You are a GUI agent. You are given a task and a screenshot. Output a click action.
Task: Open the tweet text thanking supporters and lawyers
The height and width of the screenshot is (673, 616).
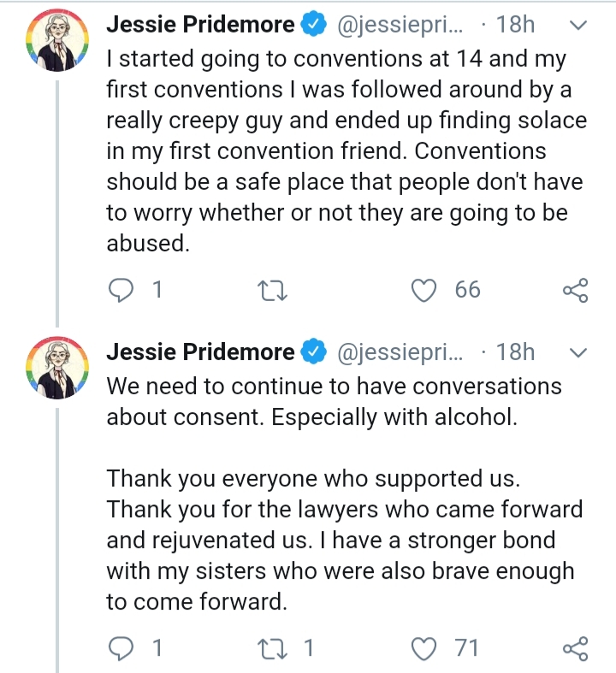[x=345, y=540]
